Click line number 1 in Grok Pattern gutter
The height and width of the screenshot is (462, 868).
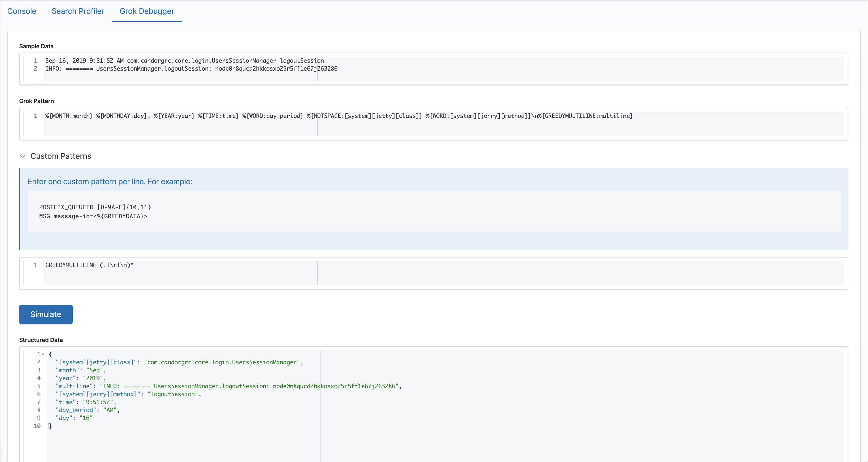[x=35, y=116]
